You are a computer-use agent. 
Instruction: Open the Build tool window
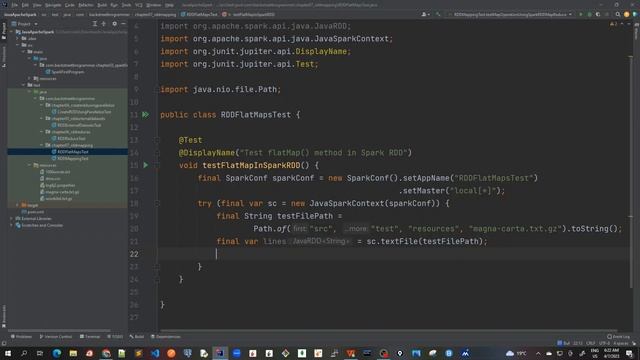[x=137, y=337]
